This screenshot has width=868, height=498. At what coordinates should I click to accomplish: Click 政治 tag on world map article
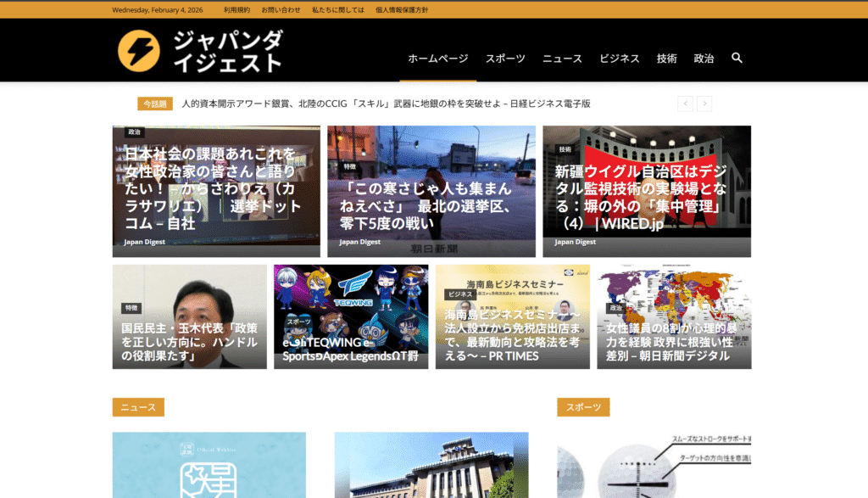pos(616,307)
